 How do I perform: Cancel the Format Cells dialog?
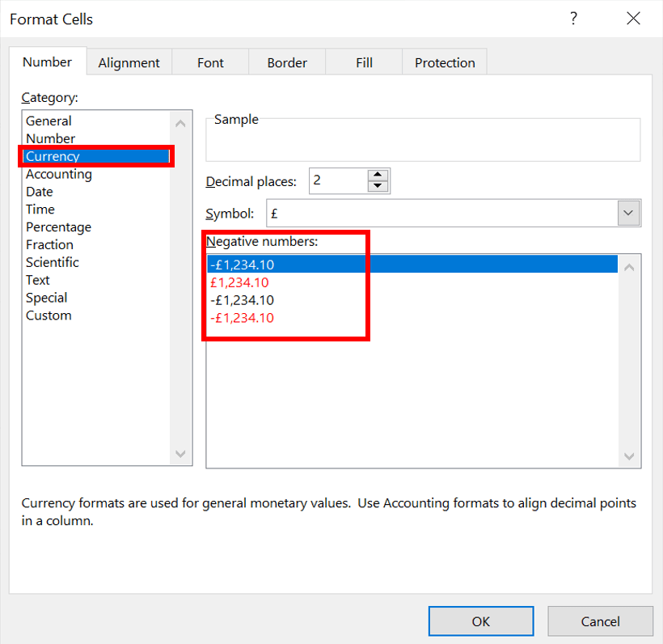(x=600, y=621)
